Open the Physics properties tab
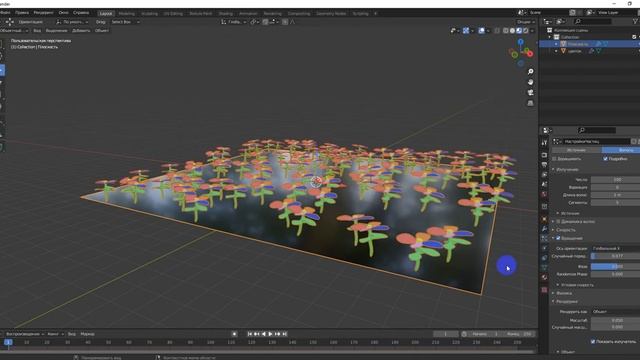 (544, 248)
